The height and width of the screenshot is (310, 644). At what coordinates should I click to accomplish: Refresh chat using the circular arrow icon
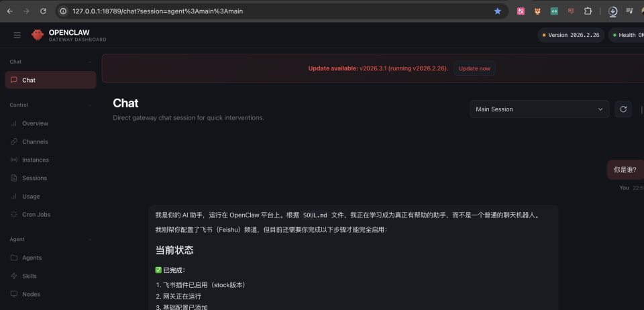(x=623, y=109)
